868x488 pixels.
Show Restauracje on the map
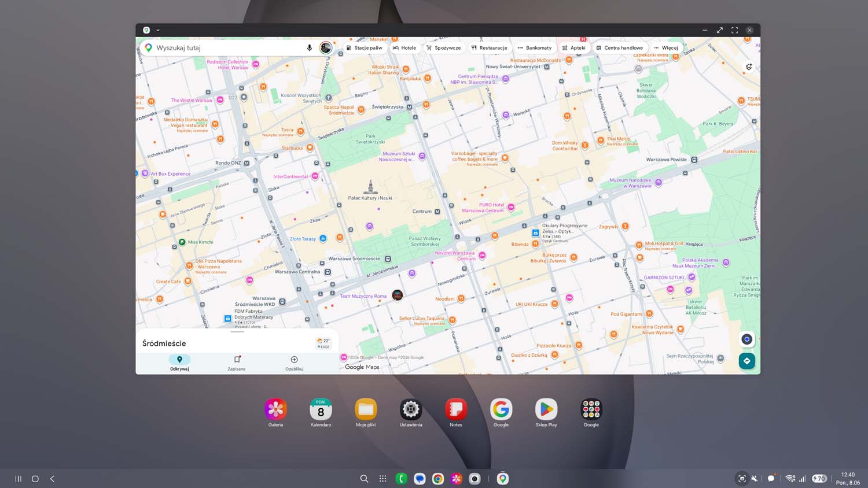(489, 48)
